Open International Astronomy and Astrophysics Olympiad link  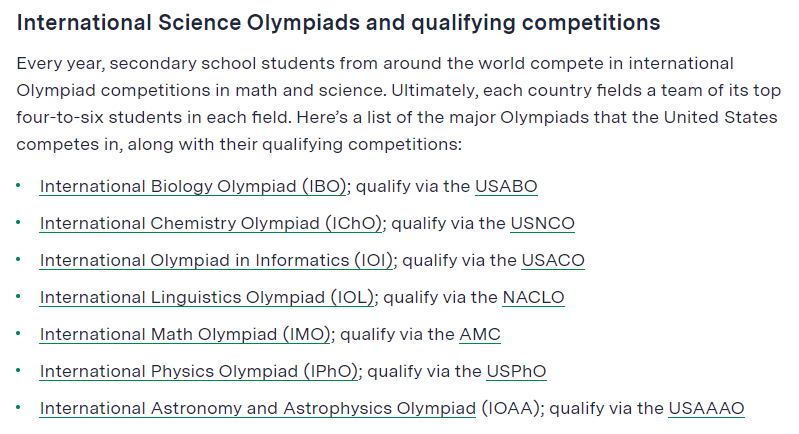[x=258, y=408]
